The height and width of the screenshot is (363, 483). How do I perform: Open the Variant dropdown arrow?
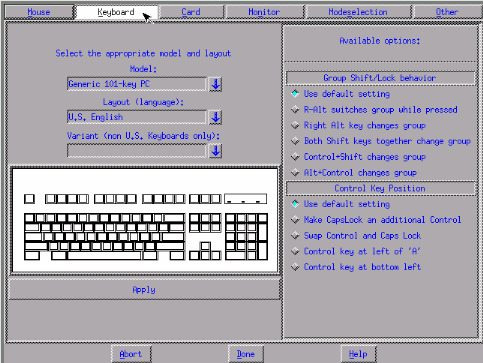pos(215,150)
